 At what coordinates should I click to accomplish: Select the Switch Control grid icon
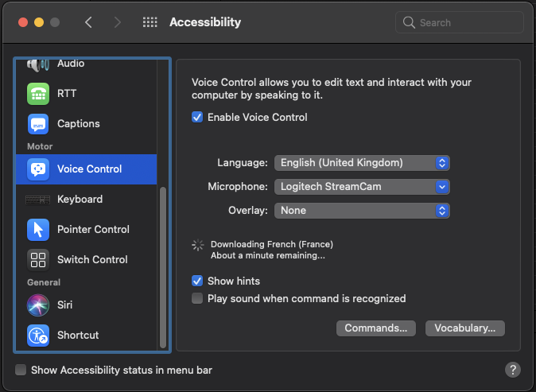pos(38,260)
